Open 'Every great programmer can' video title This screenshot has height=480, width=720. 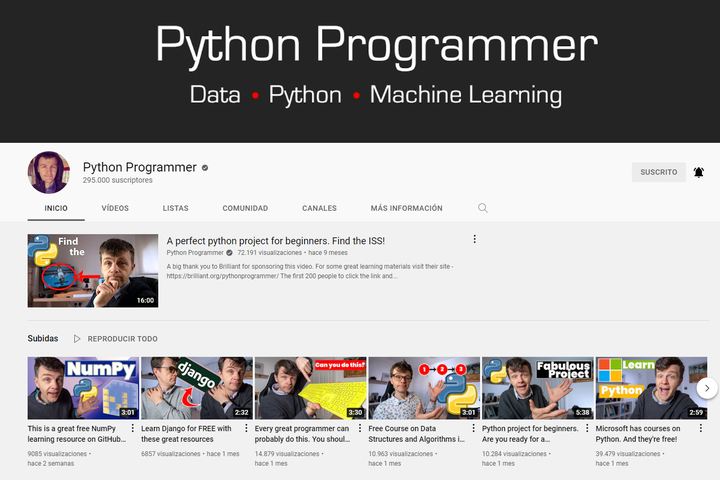tap(302, 434)
